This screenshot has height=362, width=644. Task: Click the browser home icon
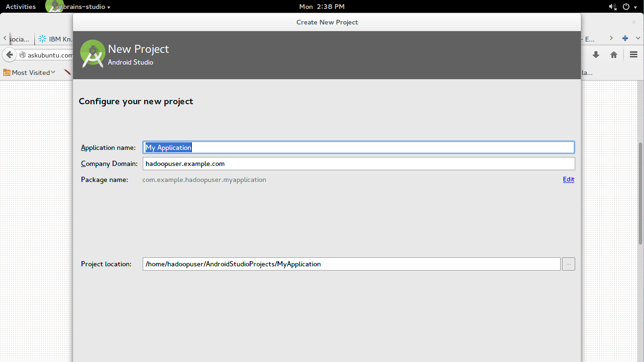coord(614,55)
